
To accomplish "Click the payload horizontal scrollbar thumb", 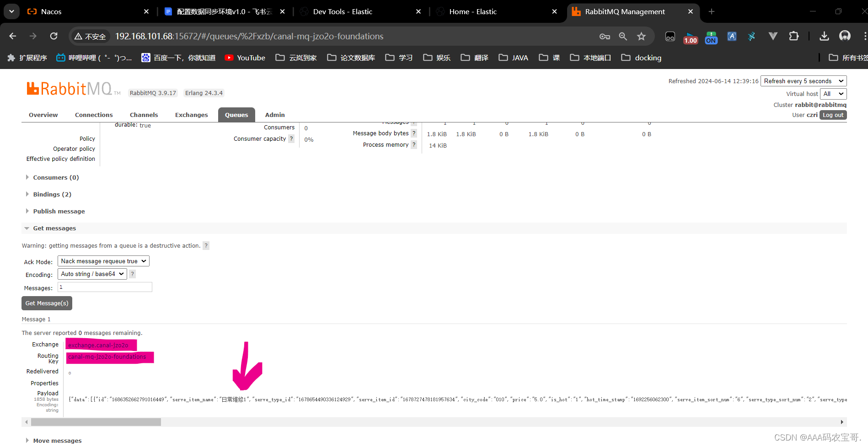I will (96, 422).
